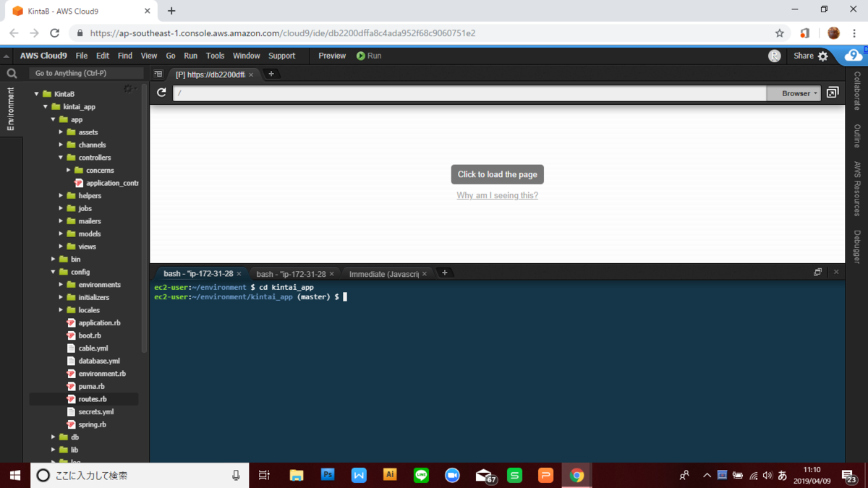Screen dimensions: 868x488
Task: Open Chrome from the taskbar
Action: click(576, 475)
